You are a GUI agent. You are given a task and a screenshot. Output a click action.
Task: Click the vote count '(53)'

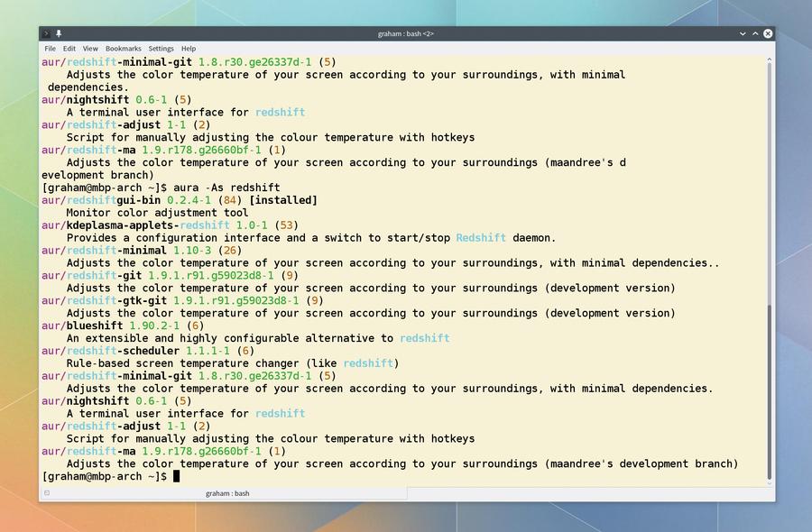[286, 225]
